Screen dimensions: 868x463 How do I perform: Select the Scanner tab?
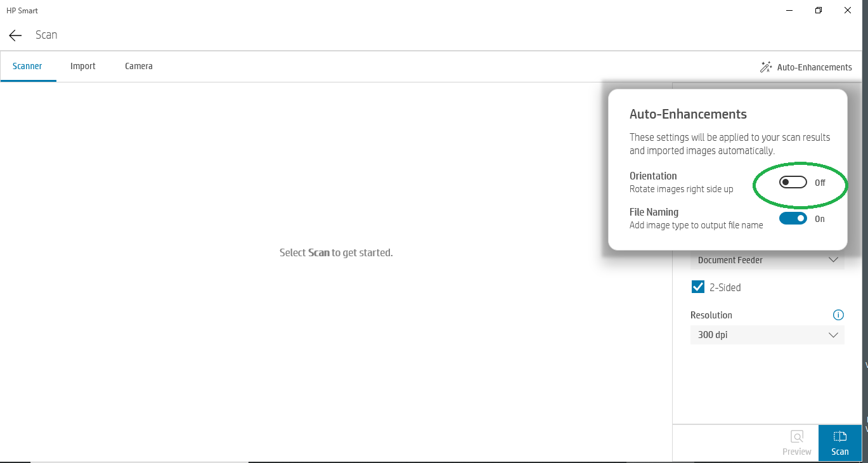27,66
